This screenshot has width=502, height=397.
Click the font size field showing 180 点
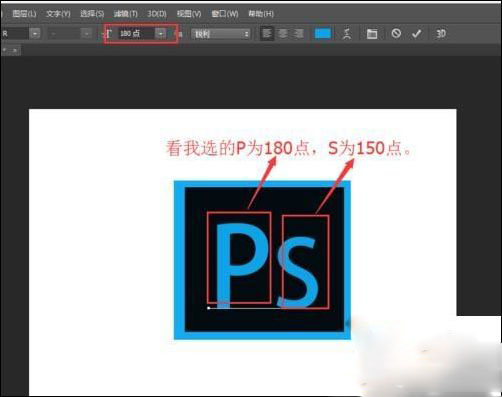click(x=136, y=34)
